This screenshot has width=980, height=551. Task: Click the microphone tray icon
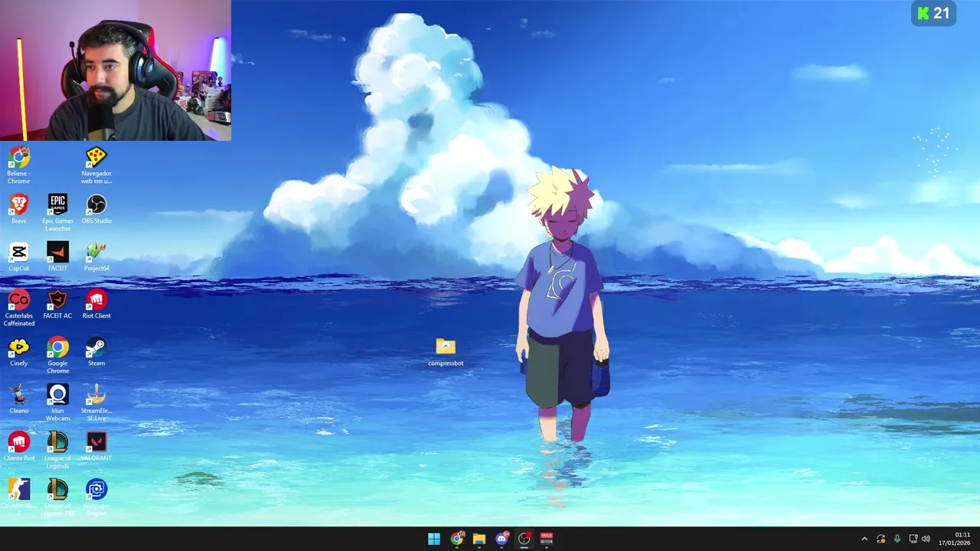pyautogui.click(x=897, y=539)
